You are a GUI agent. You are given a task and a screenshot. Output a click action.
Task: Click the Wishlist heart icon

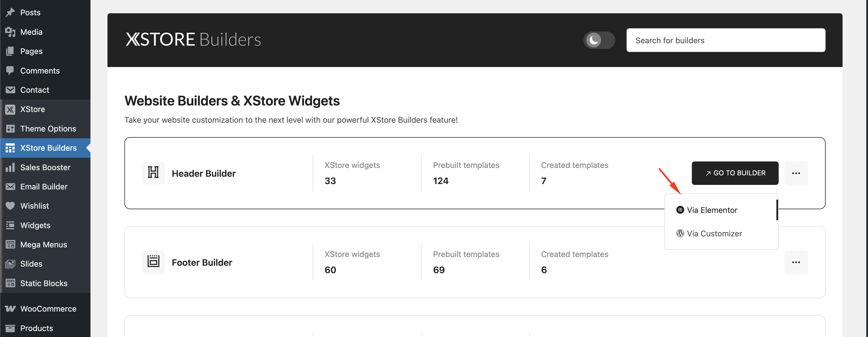(10, 206)
